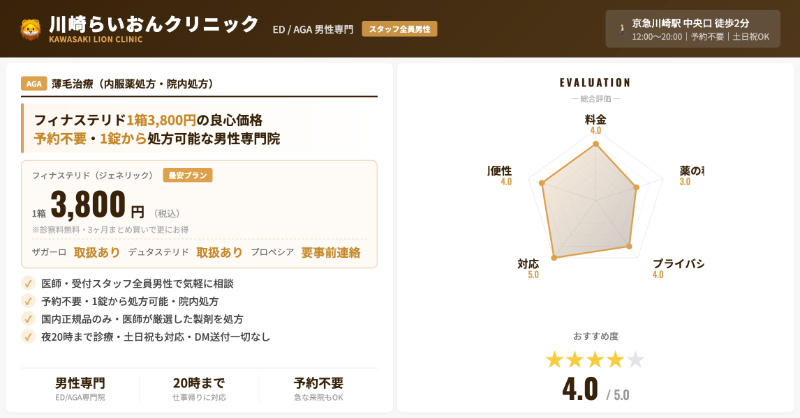Click checkmark beside 夜20時まで診療

pyautogui.click(x=28, y=336)
